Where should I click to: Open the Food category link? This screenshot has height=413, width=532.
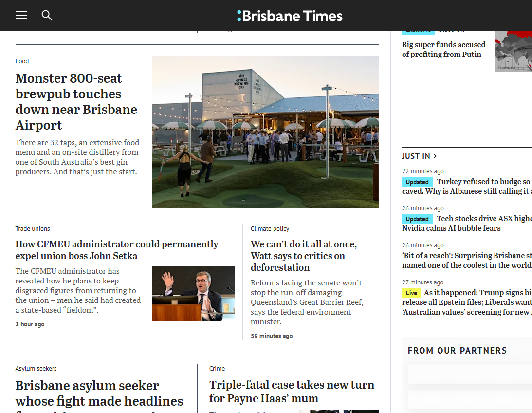[22, 61]
